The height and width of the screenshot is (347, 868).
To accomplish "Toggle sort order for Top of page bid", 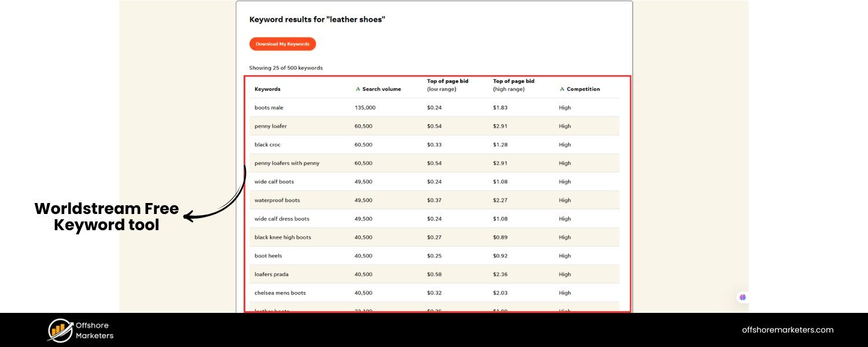I will tap(447, 85).
